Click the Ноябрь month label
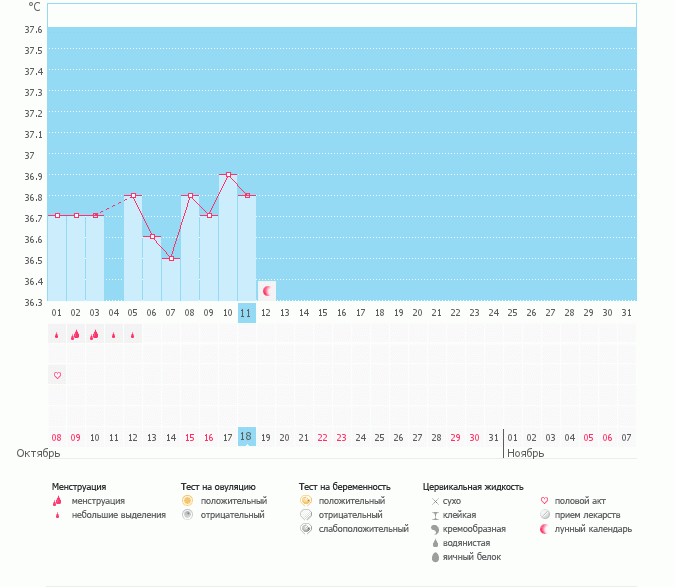The height and width of the screenshot is (587, 675). pyautogui.click(x=525, y=453)
